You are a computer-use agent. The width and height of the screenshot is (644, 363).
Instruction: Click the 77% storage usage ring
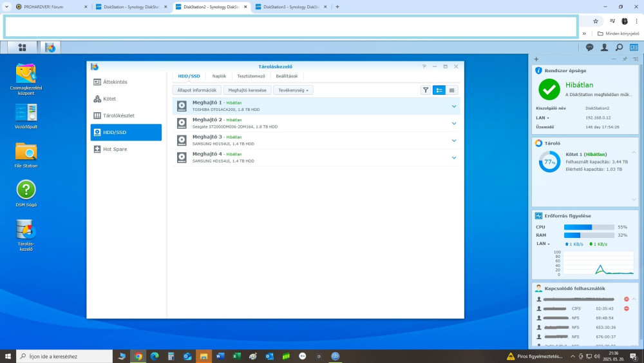[x=549, y=162]
